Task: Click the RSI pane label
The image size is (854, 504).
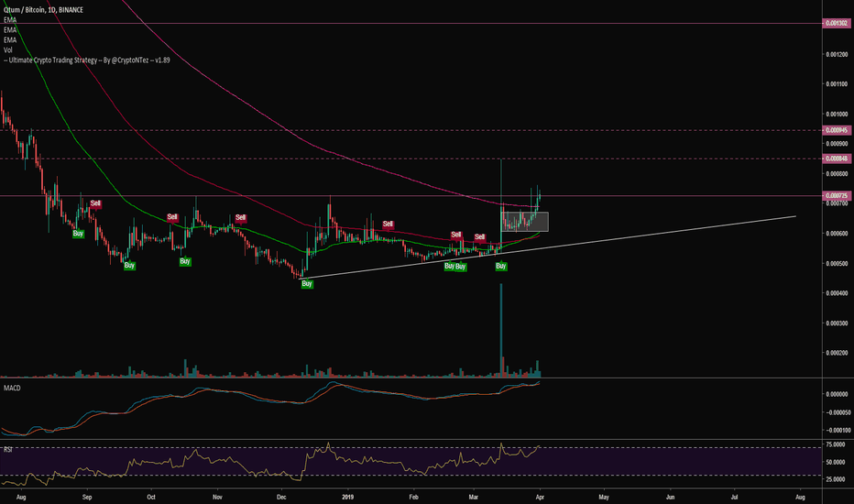Action: click(8, 450)
